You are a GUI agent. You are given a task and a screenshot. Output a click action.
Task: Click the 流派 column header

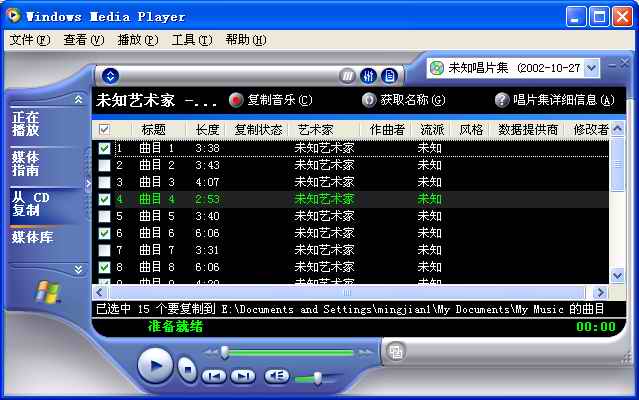[x=432, y=130]
